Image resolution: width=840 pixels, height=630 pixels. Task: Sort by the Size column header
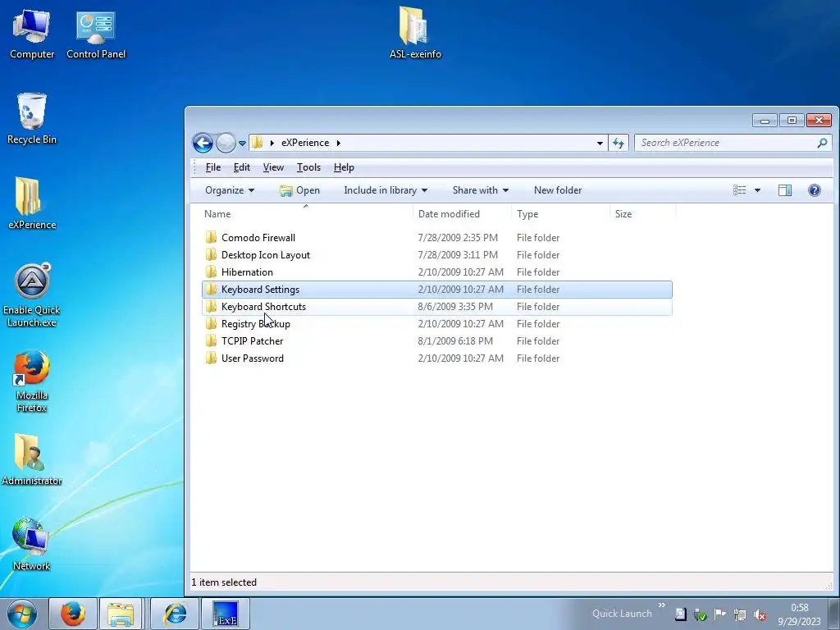click(x=643, y=214)
